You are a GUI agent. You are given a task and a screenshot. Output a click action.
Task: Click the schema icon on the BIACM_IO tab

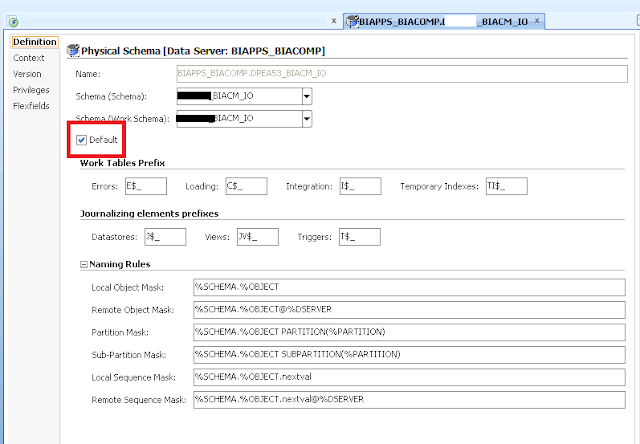pos(352,21)
